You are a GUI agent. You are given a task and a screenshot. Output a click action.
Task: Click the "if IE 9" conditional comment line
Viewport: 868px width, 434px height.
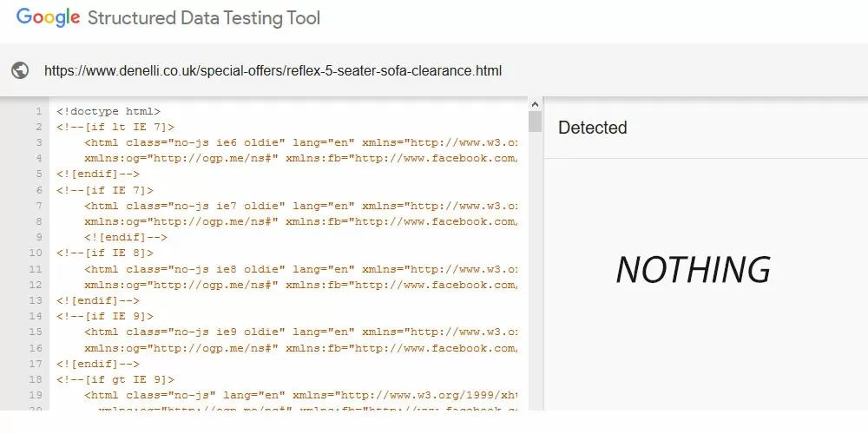[104, 316]
